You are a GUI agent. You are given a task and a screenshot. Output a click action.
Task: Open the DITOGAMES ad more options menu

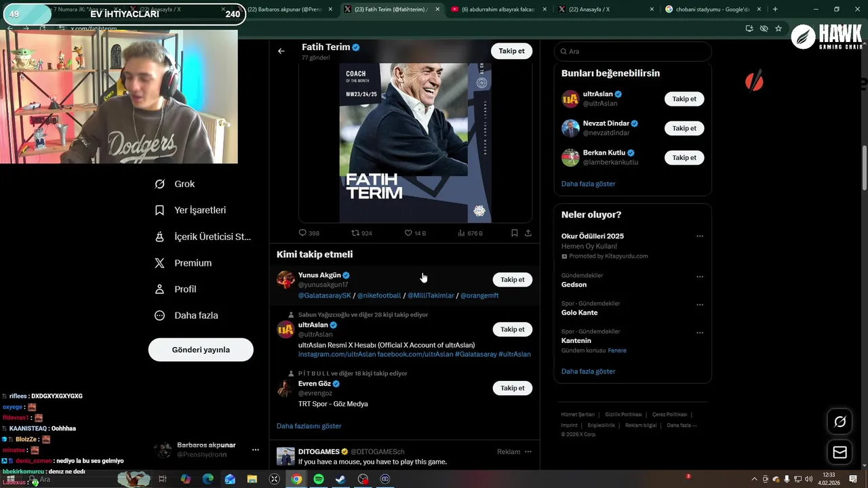(x=528, y=451)
